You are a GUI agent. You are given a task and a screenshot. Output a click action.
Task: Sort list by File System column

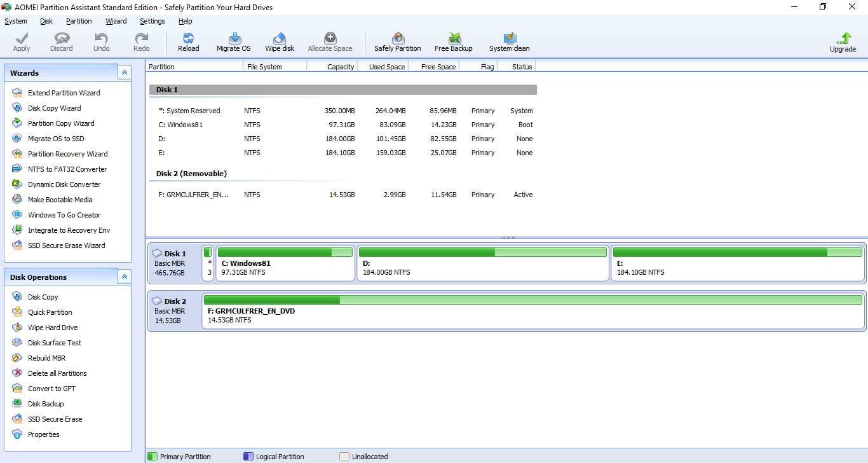point(275,66)
